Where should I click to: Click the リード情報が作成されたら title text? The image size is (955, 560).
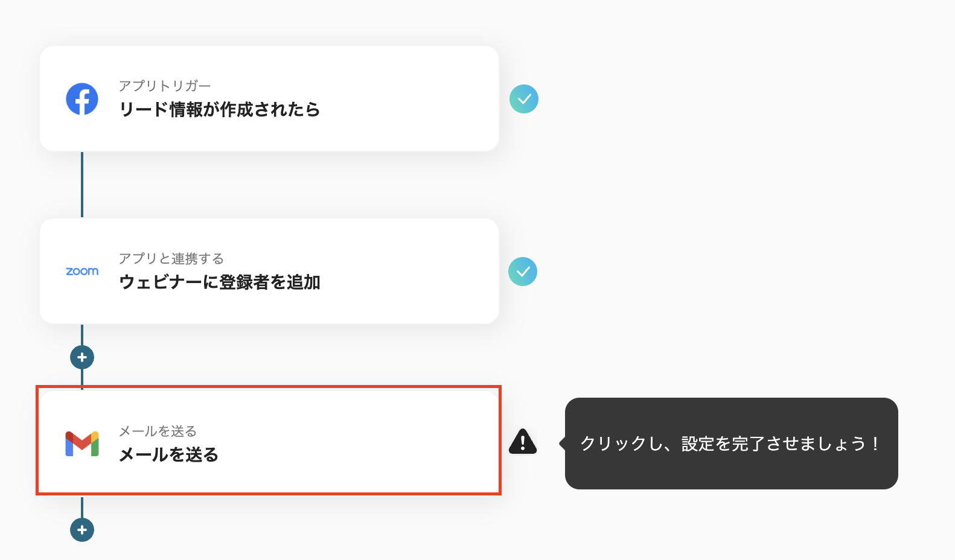pos(220,110)
